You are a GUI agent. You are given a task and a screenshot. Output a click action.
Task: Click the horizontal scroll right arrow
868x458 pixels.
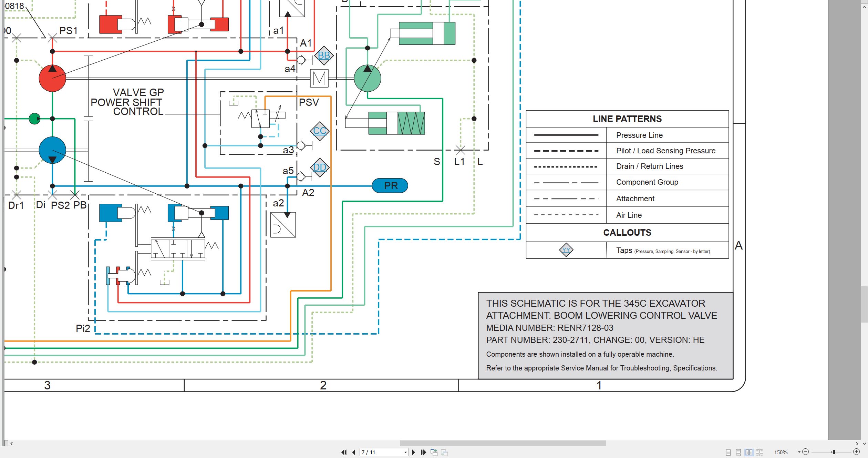click(857, 444)
